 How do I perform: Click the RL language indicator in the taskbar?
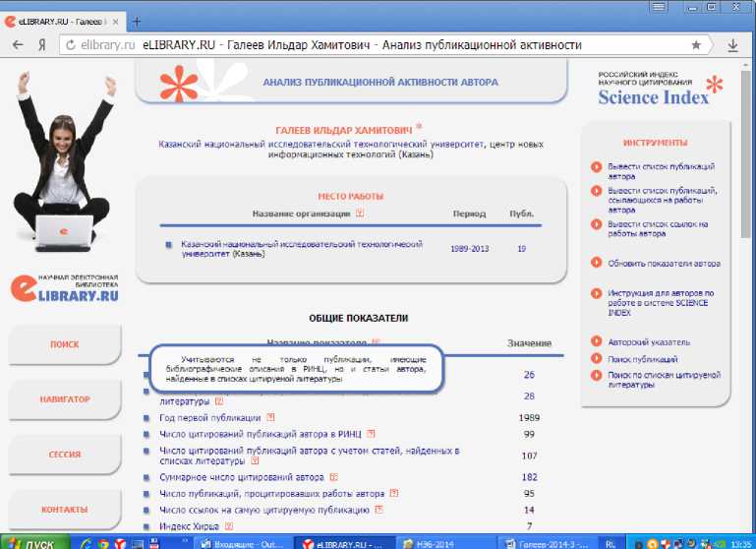pyautogui.click(x=611, y=544)
